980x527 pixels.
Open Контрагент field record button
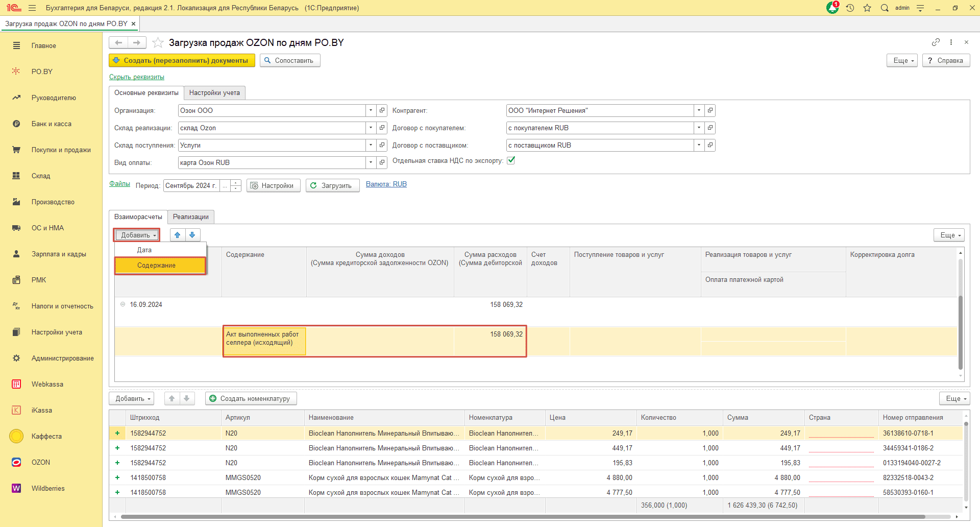[x=710, y=110]
